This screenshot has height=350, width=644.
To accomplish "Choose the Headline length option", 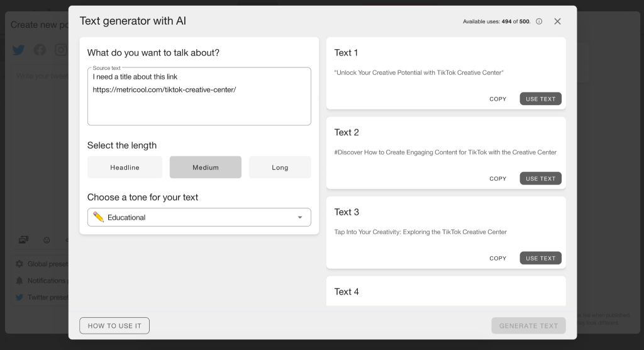I will [x=125, y=167].
